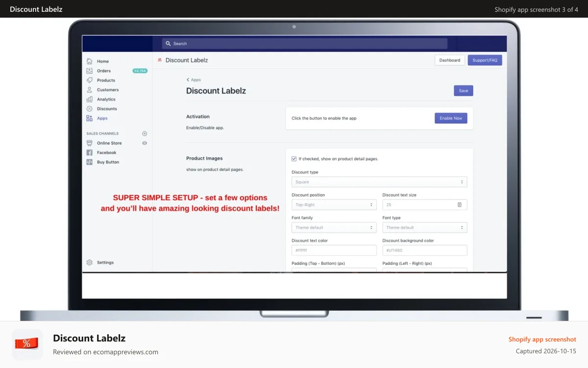Open Apps in the sidebar

[x=102, y=118]
